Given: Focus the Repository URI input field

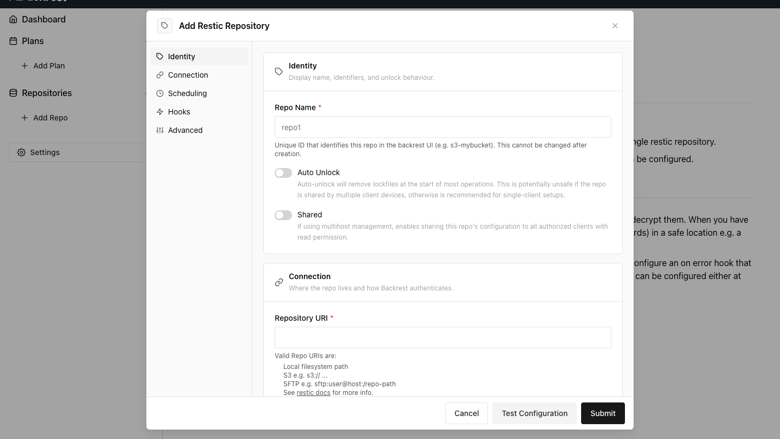Looking at the screenshot, I should coord(443,338).
